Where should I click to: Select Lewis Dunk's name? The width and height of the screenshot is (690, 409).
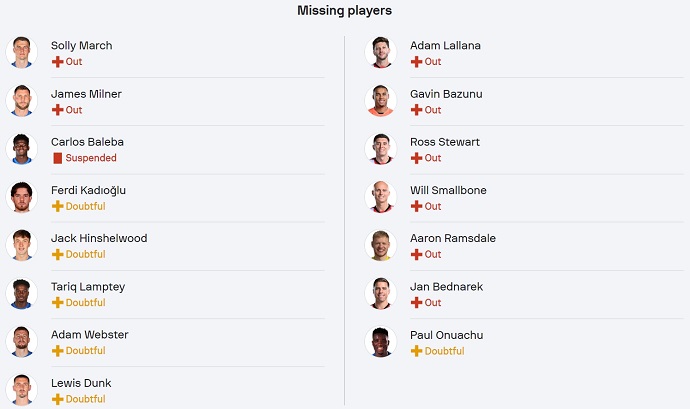click(81, 383)
